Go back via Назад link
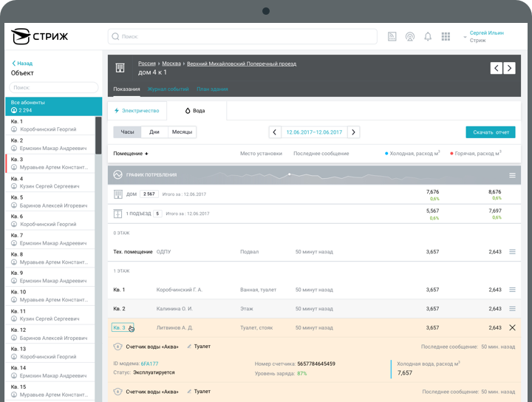Viewport: 532px width, 402px height. 22,63
